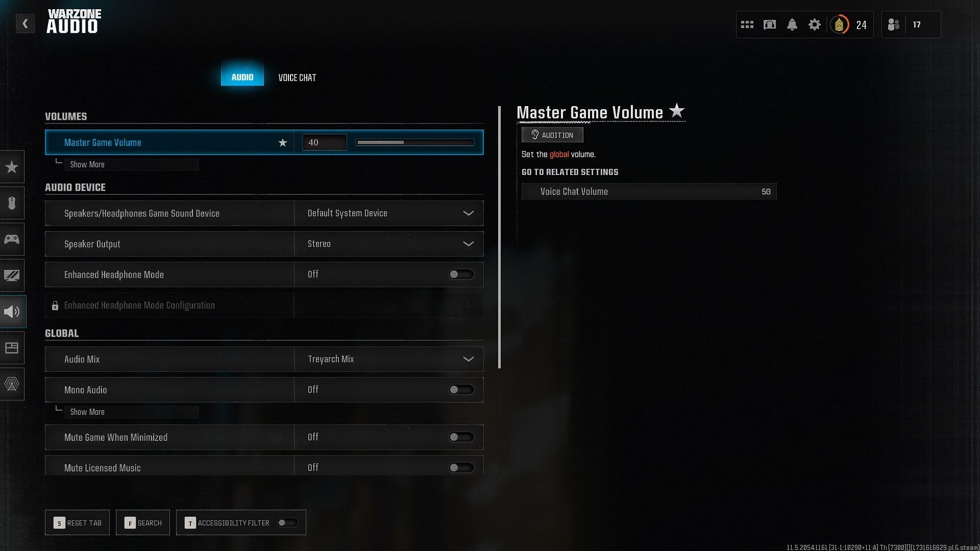The width and height of the screenshot is (980, 551).
Task: Expand Speakers/Headphones Game Sound Device dropdown
Action: 469,213
